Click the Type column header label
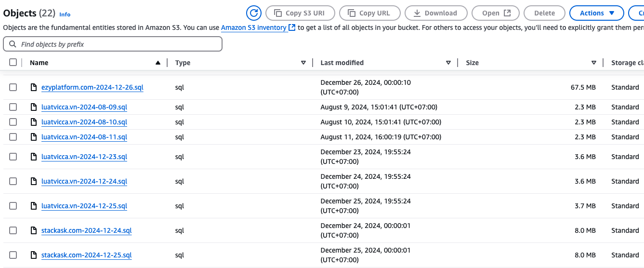 (183, 63)
